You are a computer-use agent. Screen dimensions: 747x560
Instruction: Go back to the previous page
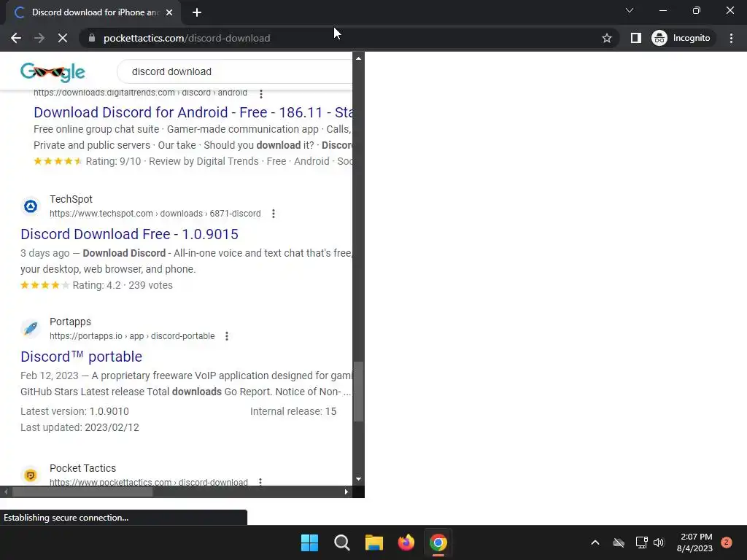[16, 38]
